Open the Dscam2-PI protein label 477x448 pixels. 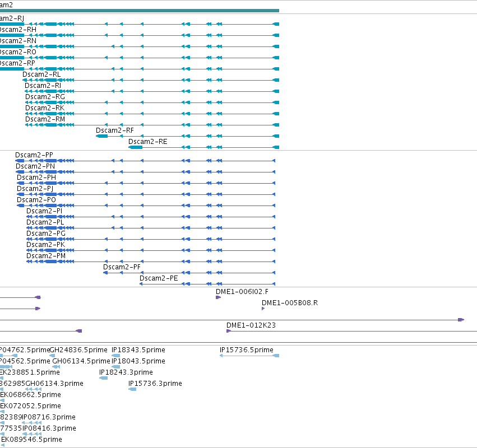(x=44, y=212)
